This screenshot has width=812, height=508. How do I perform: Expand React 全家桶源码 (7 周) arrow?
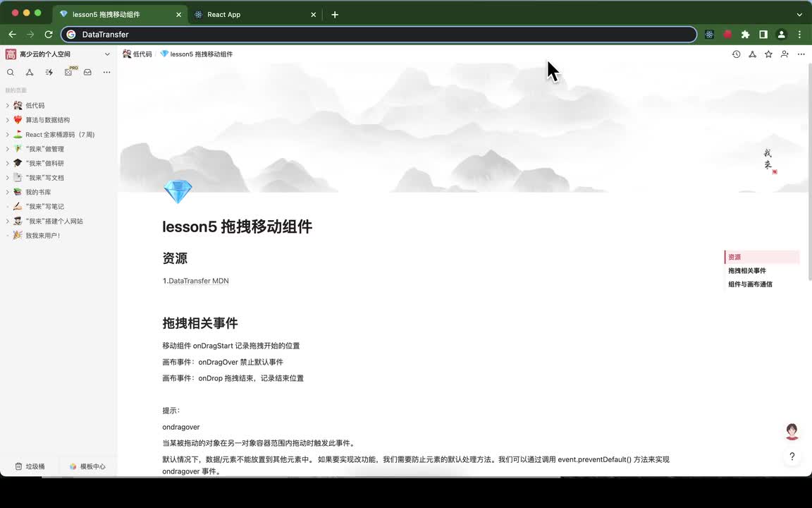point(7,134)
